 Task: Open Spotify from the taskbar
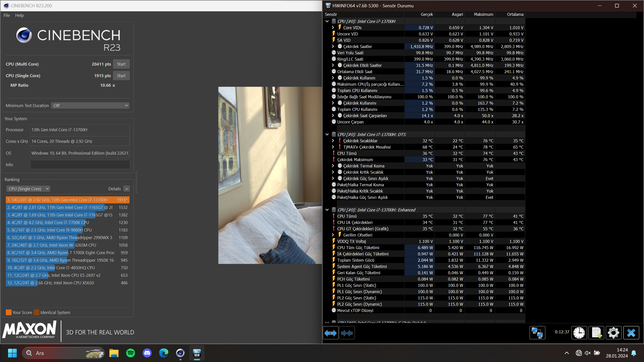(131, 353)
